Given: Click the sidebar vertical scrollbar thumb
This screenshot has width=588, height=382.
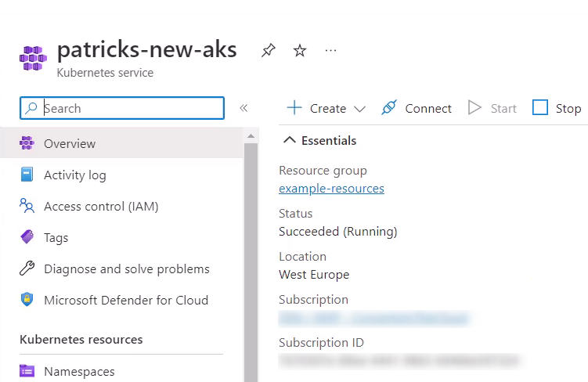Looking at the screenshot, I should coord(251,262).
